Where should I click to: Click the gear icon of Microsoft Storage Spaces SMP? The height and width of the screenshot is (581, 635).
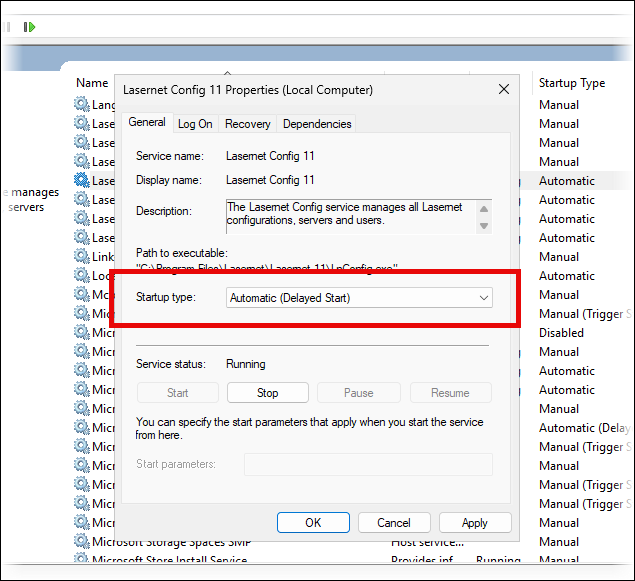(x=82, y=541)
